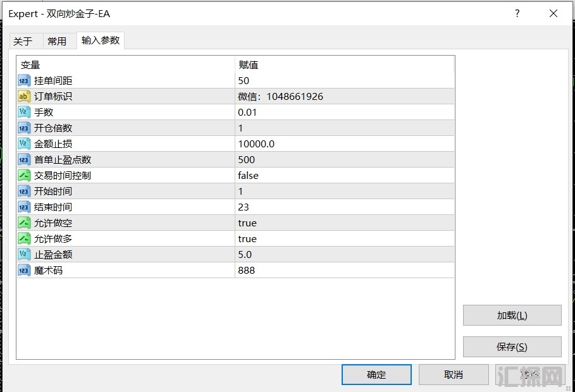Click the question mark help button

coord(517,13)
